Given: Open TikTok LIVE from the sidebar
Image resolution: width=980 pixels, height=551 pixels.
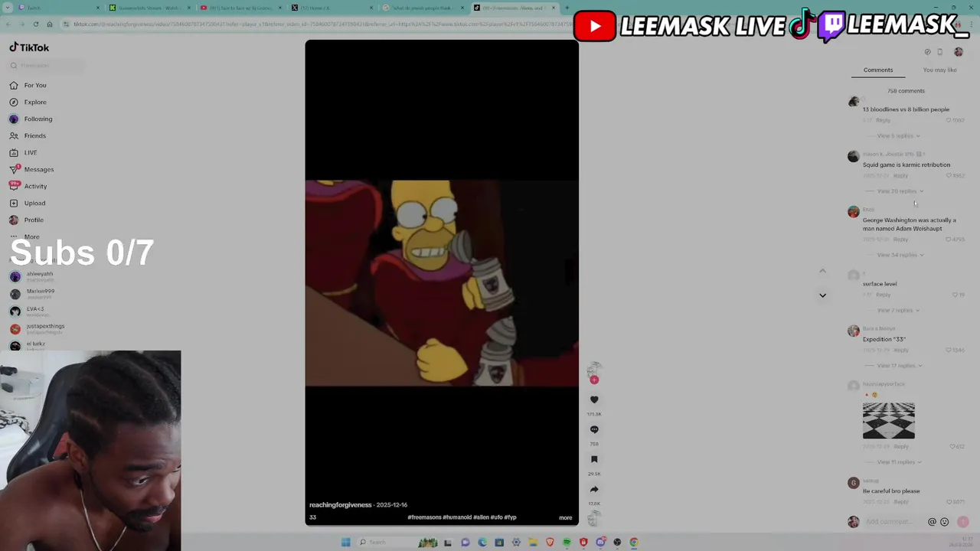Looking at the screenshot, I should pos(24,152).
